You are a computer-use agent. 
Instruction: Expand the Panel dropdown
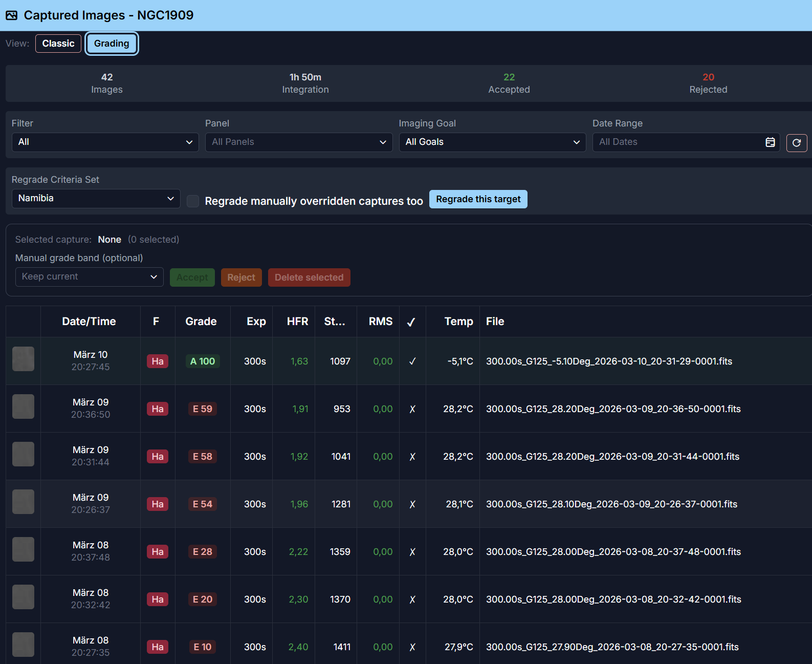point(298,142)
